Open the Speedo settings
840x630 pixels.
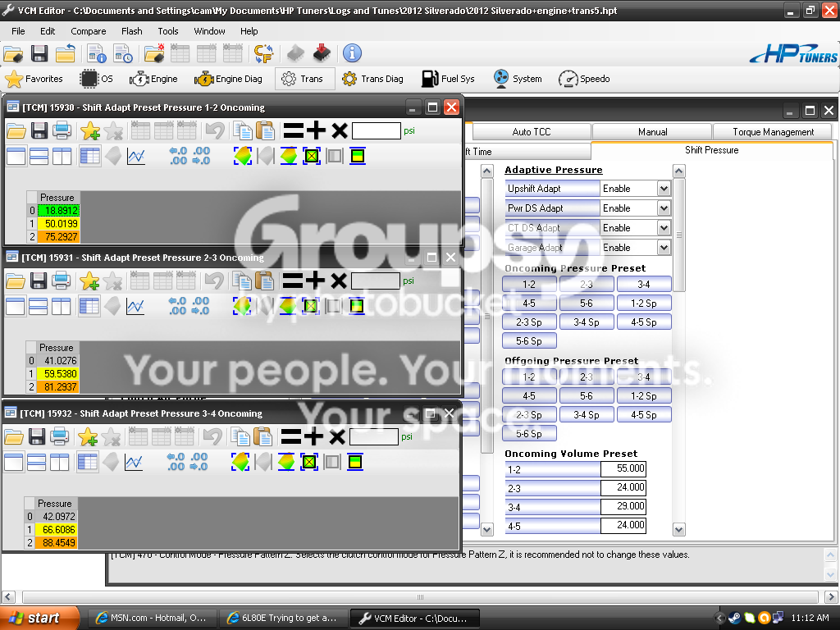584,79
